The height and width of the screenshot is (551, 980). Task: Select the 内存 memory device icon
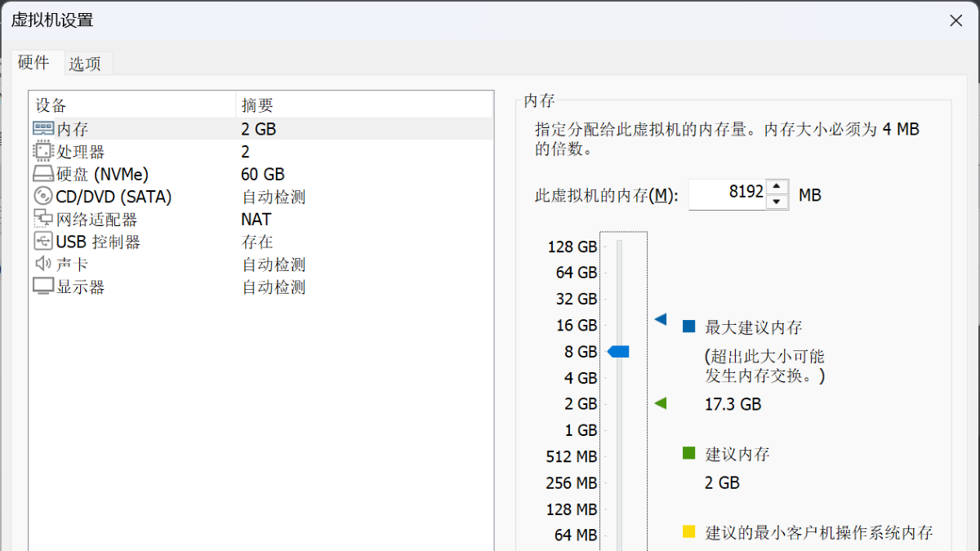pyautogui.click(x=43, y=129)
